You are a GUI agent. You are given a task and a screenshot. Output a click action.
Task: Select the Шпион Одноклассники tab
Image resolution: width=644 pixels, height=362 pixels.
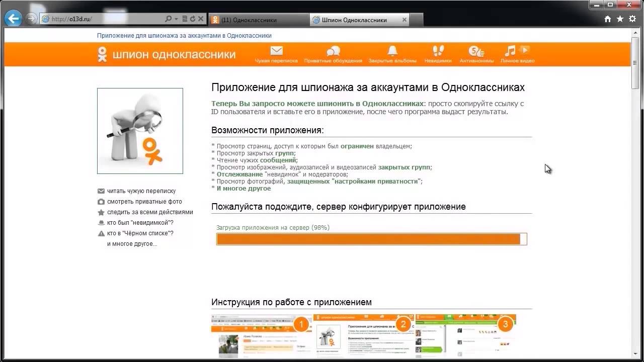(x=360, y=20)
